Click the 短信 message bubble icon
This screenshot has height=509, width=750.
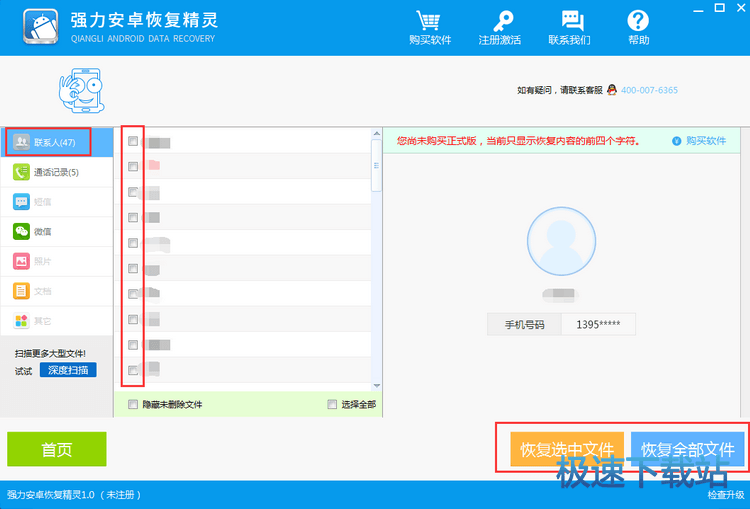point(21,202)
